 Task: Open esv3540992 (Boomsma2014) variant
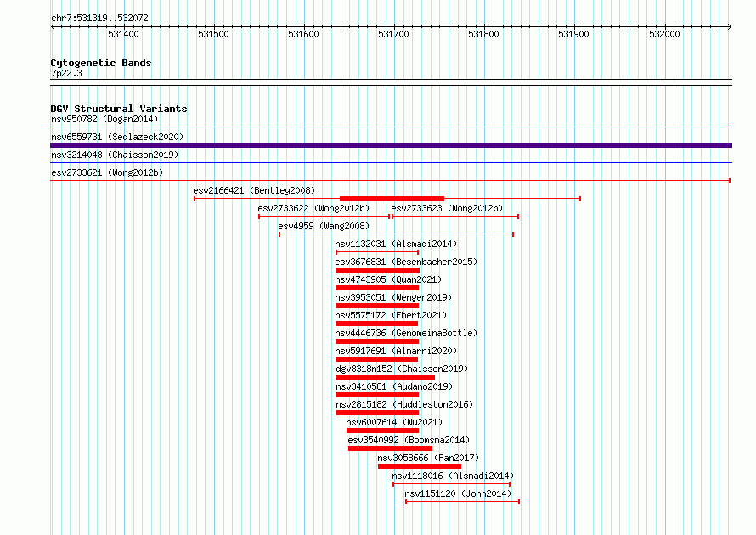tap(409, 440)
